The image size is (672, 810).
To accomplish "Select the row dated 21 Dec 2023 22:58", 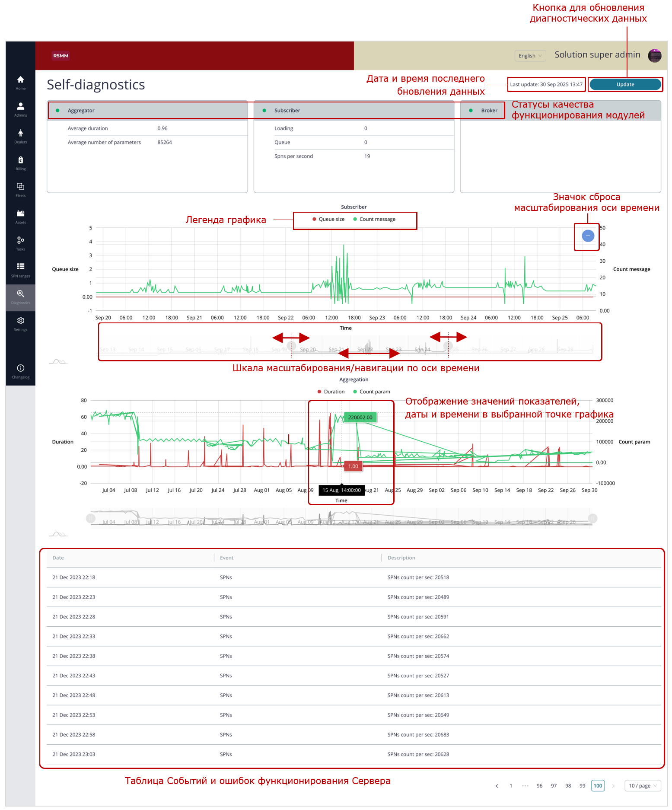I will (354, 735).
